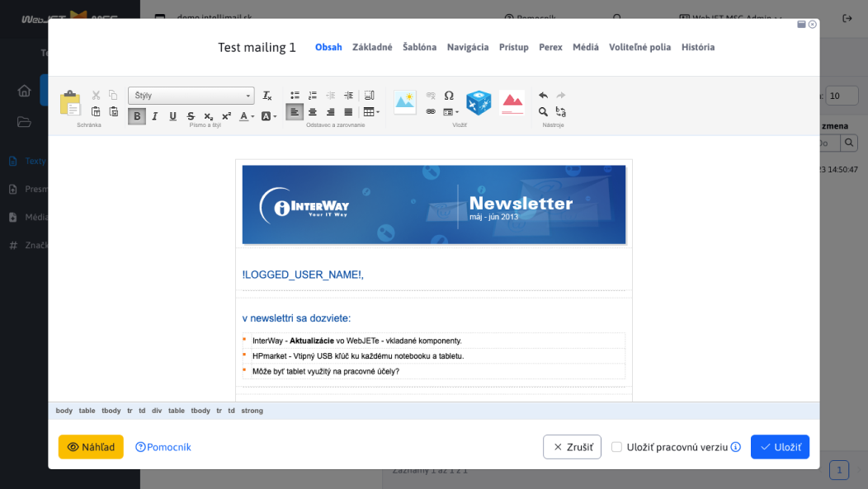Switch to the Šablóna tab
This screenshot has width=868, height=489.
coord(419,47)
